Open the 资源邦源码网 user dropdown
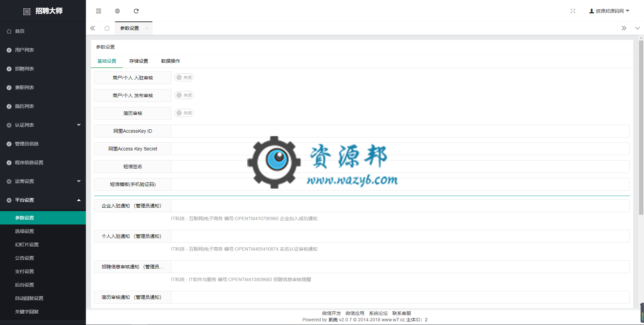 coord(609,11)
